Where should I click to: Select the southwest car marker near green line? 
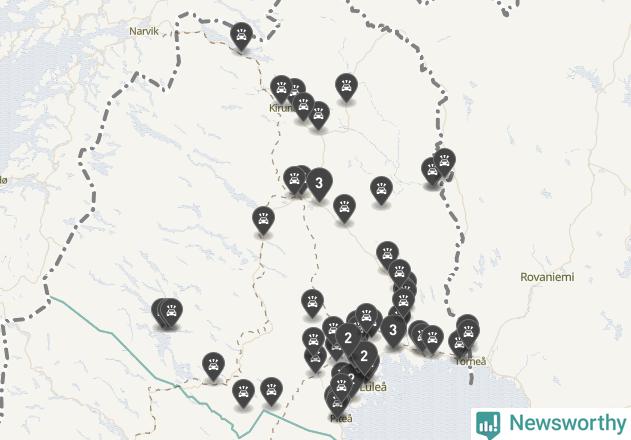pyautogui.click(x=213, y=366)
